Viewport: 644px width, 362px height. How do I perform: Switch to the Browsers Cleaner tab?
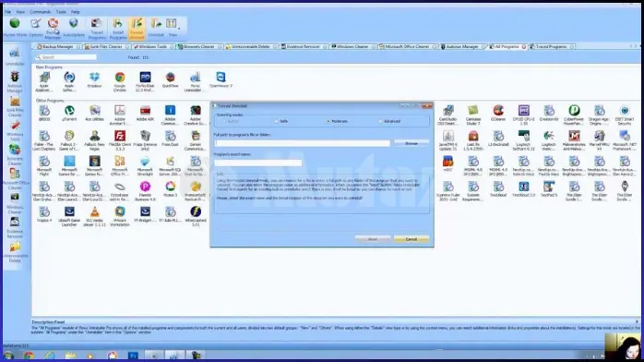tap(198, 46)
